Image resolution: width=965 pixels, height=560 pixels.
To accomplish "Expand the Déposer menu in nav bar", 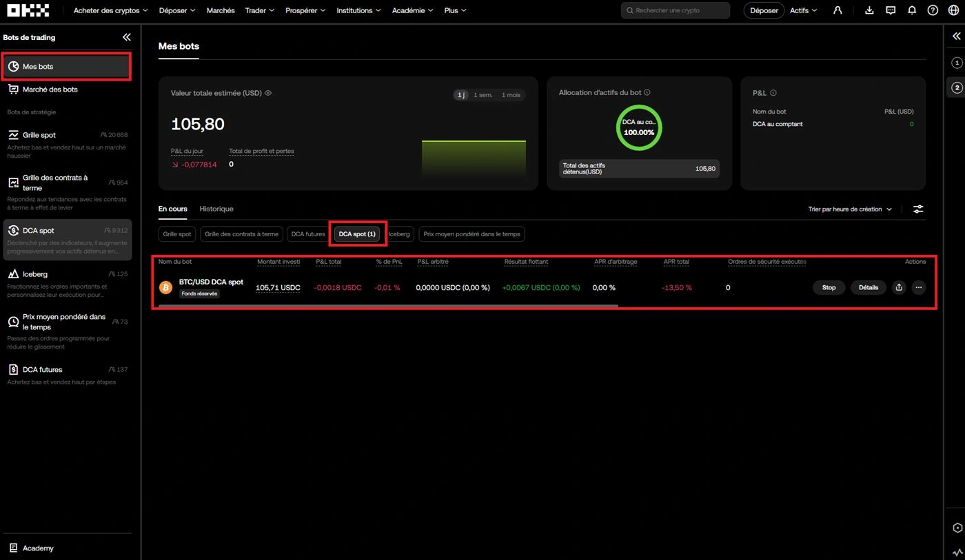I will (x=177, y=10).
